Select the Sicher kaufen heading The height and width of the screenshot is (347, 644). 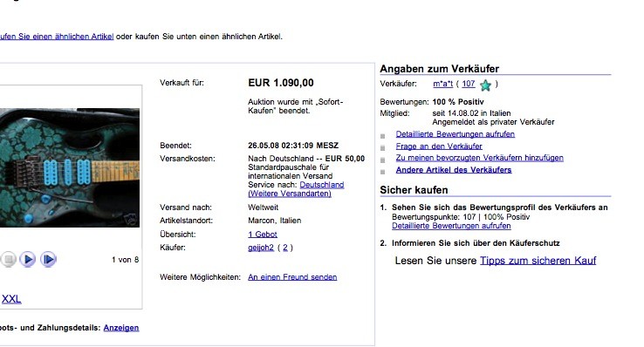(414, 190)
